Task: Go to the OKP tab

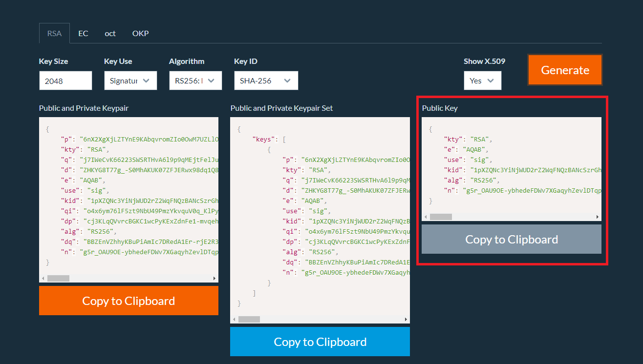Action: [140, 33]
